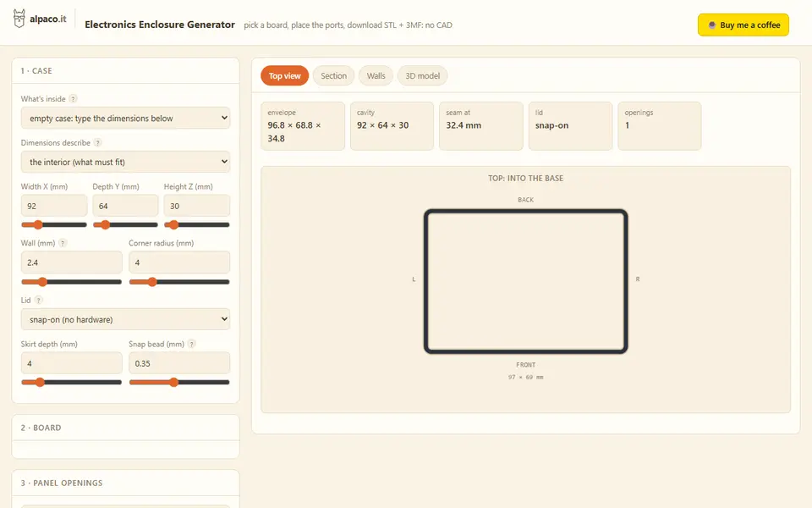Screen dimensions: 812x508
Task: Open the What's inside dropdown
Action: tap(125, 119)
